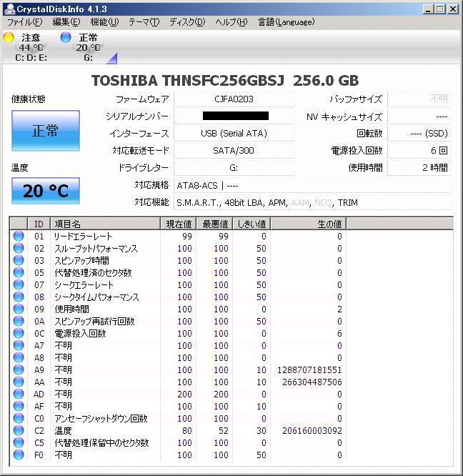
Task: Click status icon for row A9
Action: tap(19, 370)
